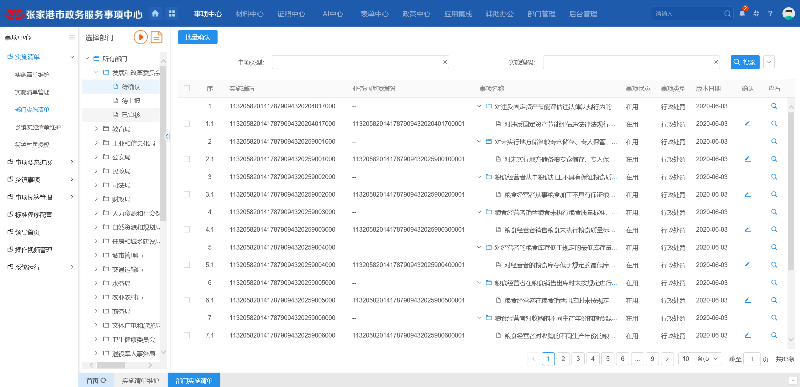This screenshot has width=800, height=387.
Task: Click the blue batch confirm button
Action: (x=198, y=37)
